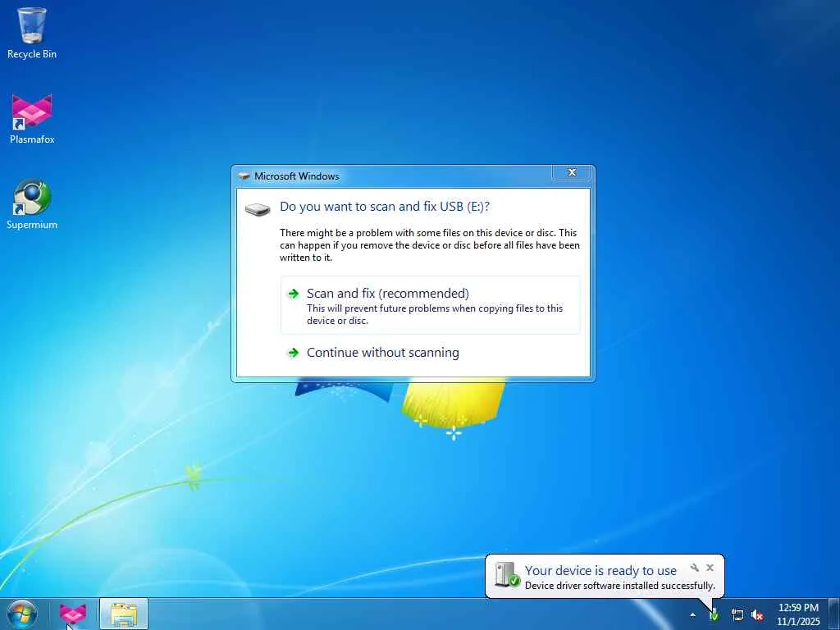This screenshot has height=630, width=840.
Task: Open the notification balloon wrench options
Action: tap(694, 568)
